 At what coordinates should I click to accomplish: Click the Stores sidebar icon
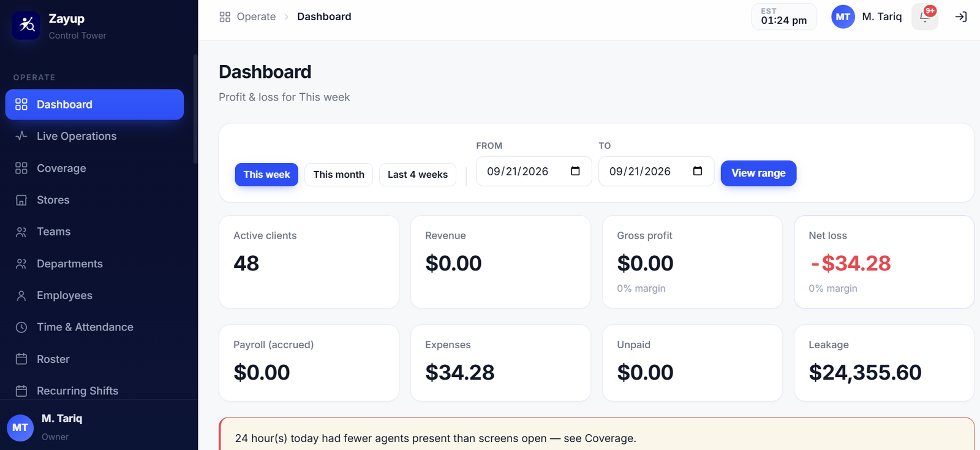(x=21, y=200)
